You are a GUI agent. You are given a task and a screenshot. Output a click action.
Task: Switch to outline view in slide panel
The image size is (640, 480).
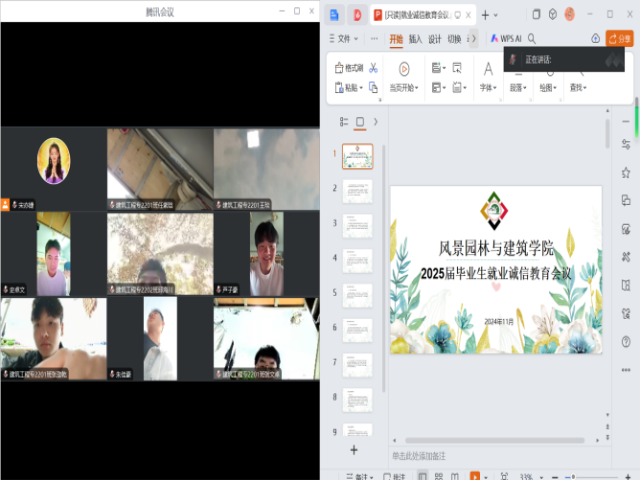(x=342, y=122)
